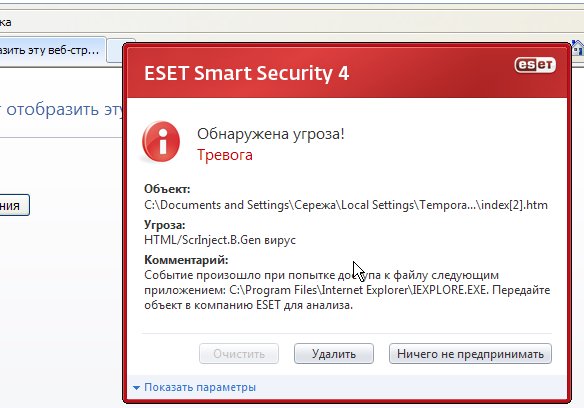Click the infected file path index[2].htm

pyautogui.click(x=346, y=205)
